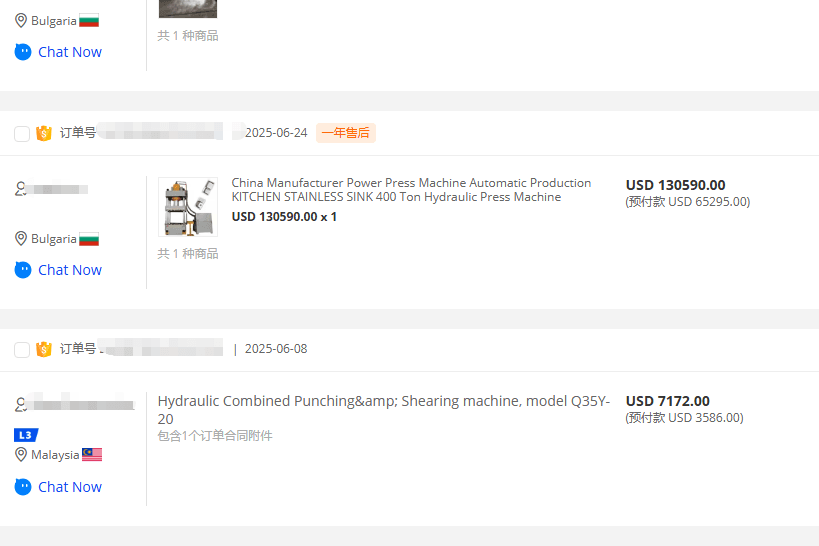Viewport: 819px width, 546px height.
Task: Open the hydraulic press machine product thumbnail
Action: 188,207
